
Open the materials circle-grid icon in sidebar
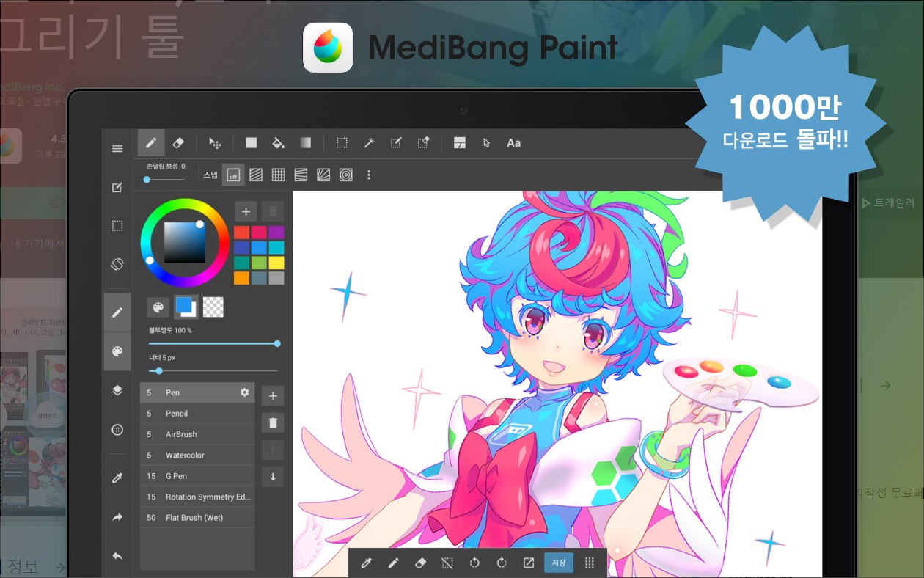point(117,429)
